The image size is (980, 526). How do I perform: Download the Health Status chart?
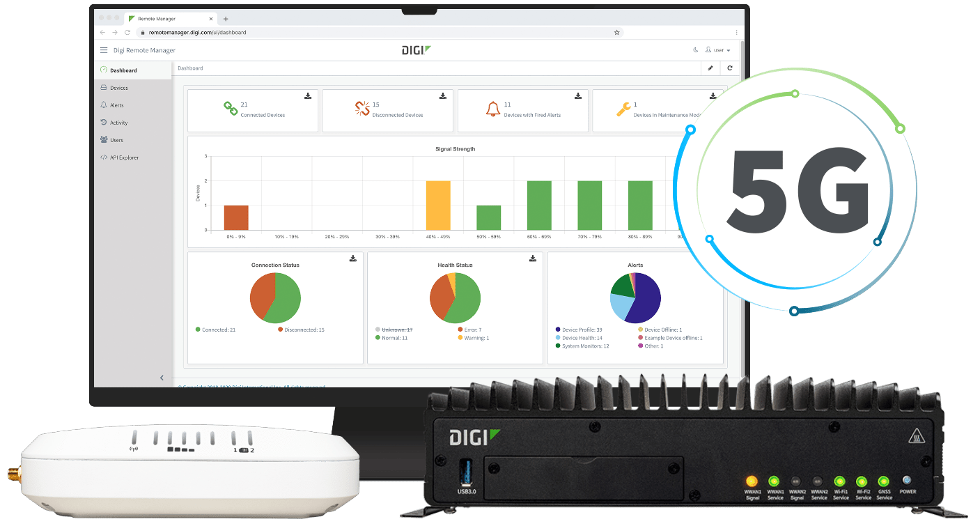point(533,258)
